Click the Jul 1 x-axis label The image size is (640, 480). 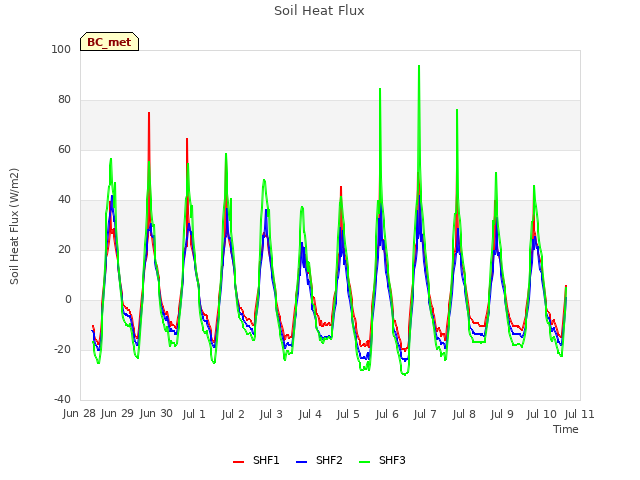(194, 414)
